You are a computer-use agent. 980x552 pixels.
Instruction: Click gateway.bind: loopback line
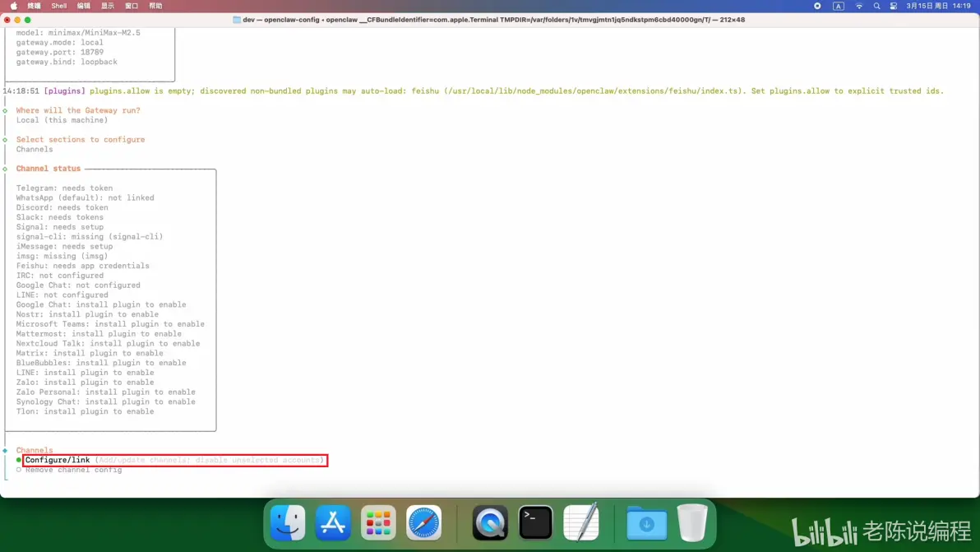[67, 62]
